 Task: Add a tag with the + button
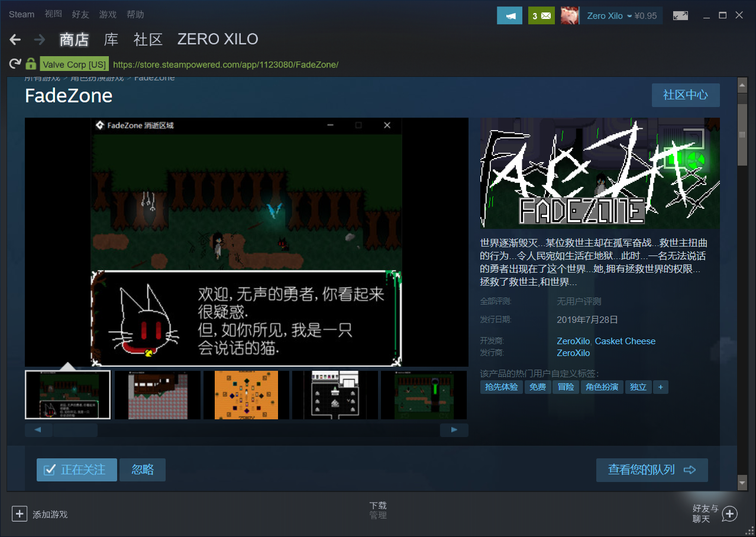tap(661, 387)
